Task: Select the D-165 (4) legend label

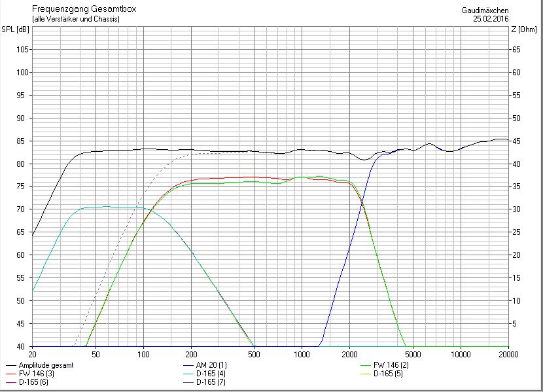Action: [x=213, y=373]
